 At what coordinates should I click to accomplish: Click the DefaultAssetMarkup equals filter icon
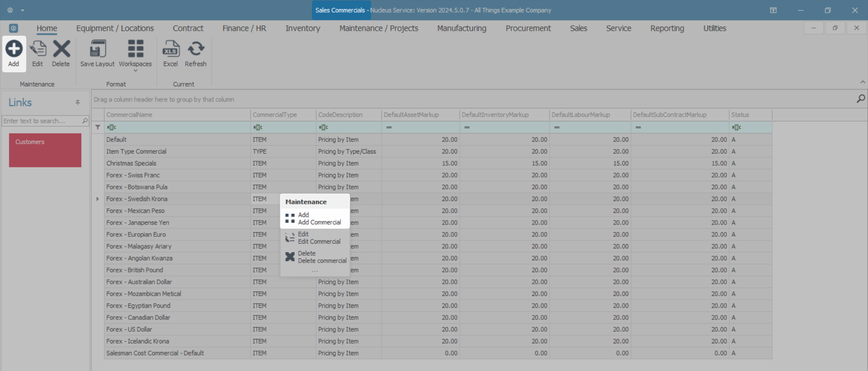(x=389, y=127)
